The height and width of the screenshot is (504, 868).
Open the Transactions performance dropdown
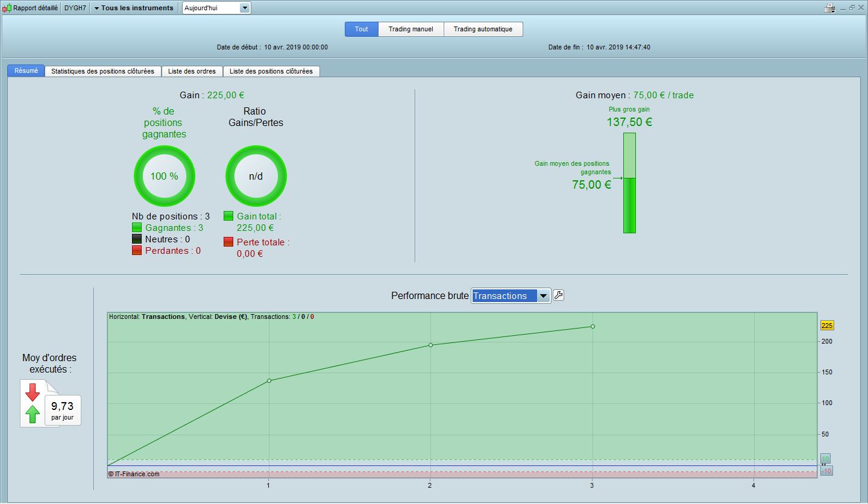(x=511, y=295)
